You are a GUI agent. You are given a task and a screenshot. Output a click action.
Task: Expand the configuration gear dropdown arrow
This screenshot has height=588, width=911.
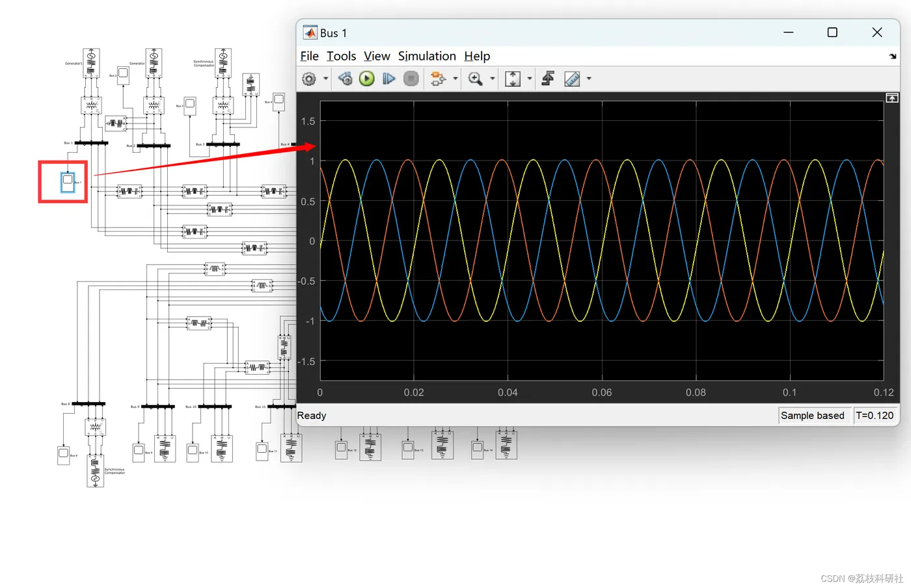(x=326, y=79)
